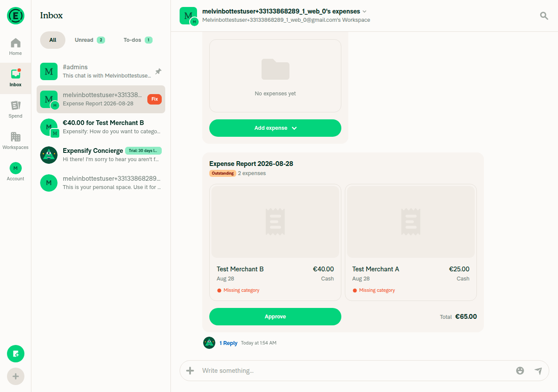Click the plus attachment icon in composer

[190, 371]
